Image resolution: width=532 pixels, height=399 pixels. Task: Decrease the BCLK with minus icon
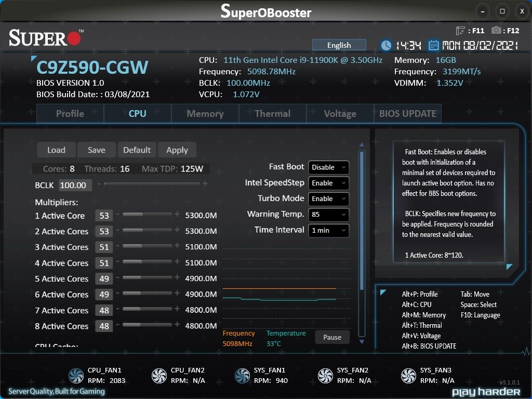point(99,184)
